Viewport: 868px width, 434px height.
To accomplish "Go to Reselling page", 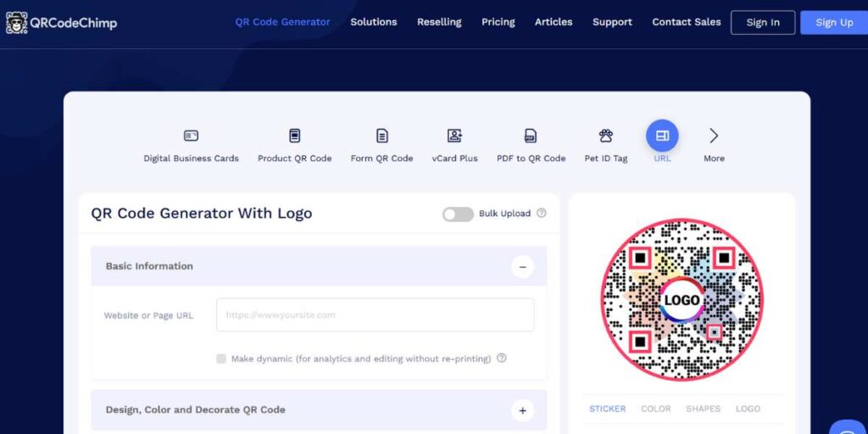I will (x=440, y=22).
